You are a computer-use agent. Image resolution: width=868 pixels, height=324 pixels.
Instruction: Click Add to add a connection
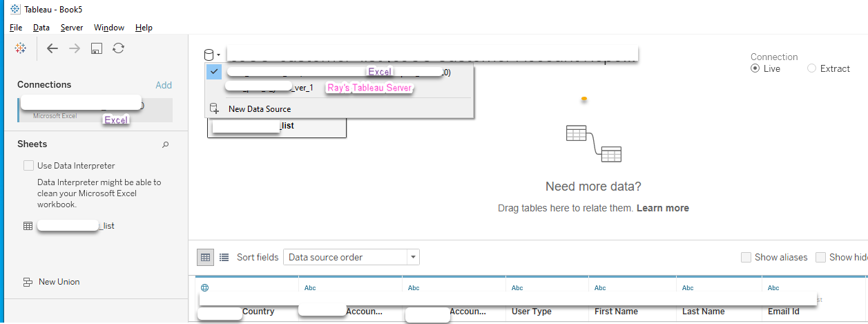coord(164,85)
